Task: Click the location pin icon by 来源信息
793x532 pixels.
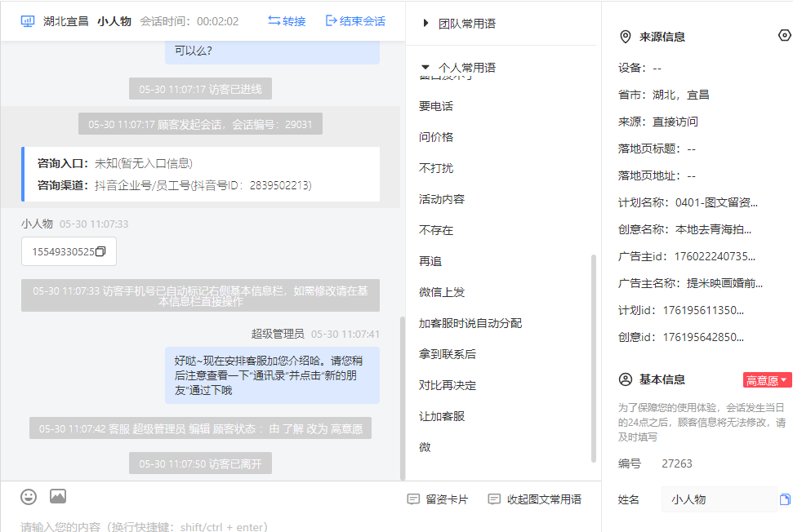Action: (x=626, y=37)
